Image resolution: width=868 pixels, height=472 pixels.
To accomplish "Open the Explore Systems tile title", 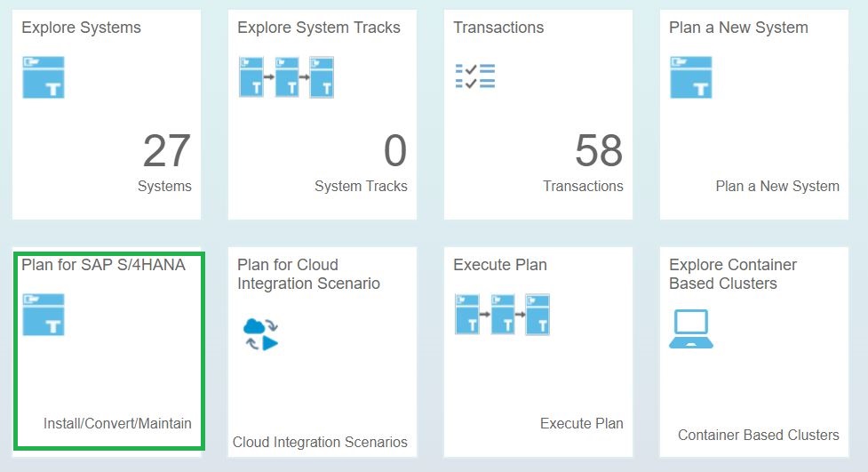I will point(82,28).
